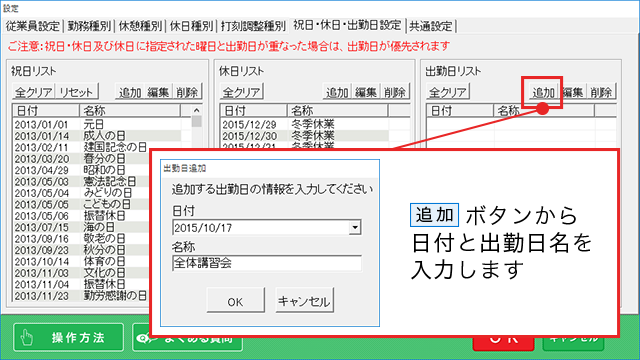Select the 2013/05/04 みどりの日 row
This screenshot has height=360, width=640.
coord(82,193)
